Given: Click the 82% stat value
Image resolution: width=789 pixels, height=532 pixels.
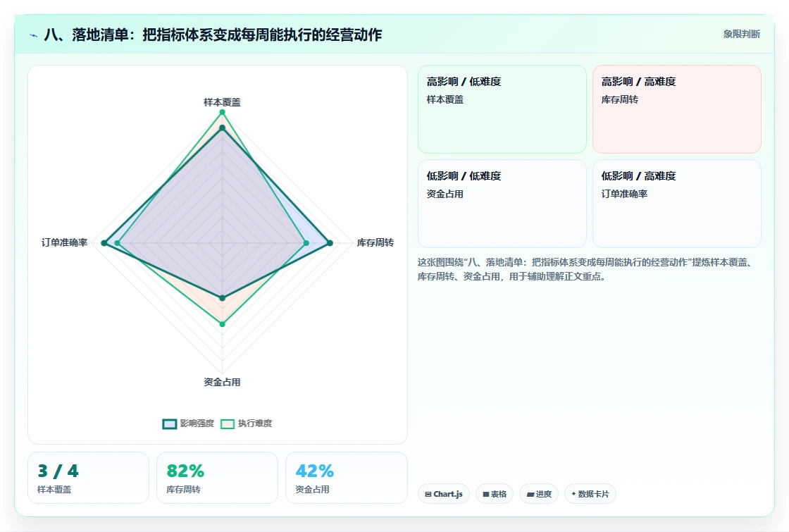Looking at the screenshot, I should (x=185, y=471).
